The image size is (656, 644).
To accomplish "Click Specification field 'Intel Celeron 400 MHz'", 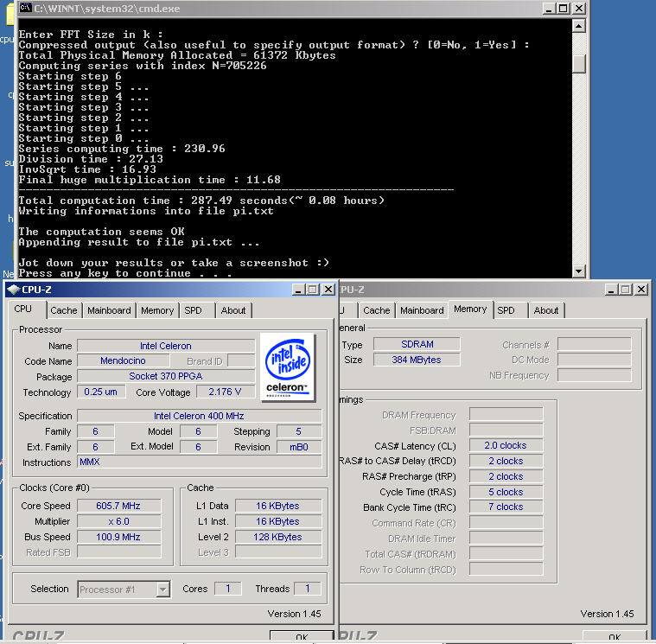I will 199,416.
